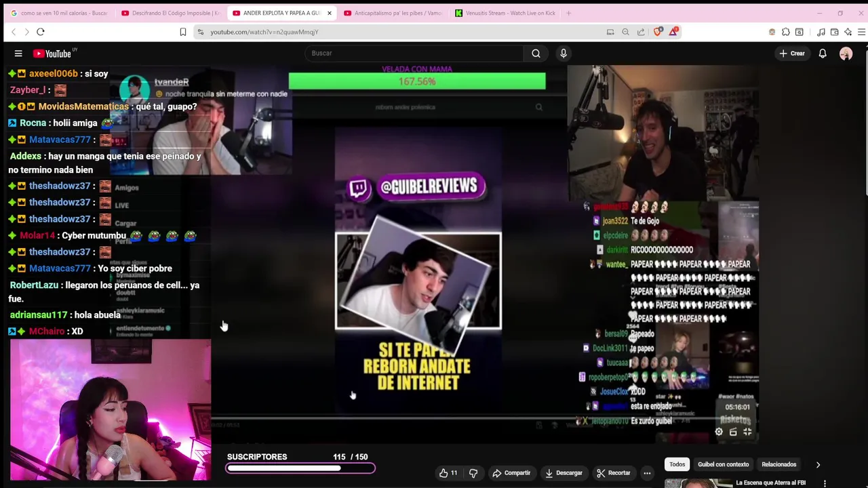Open a new browser tab
Image resolution: width=868 pixels, height=488 pixels.
tap(569, 13)
